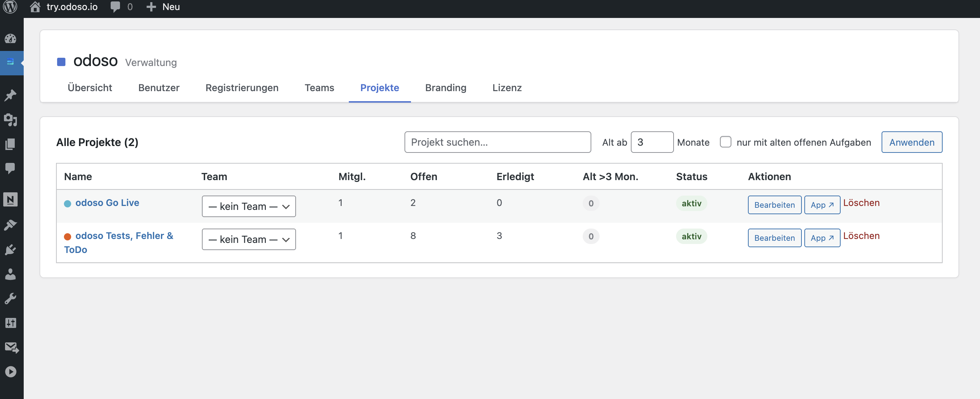The width and height of the screenshot is (980, 399).
Task: Open the Registrierungen tab
Action: tap(242, 88)
